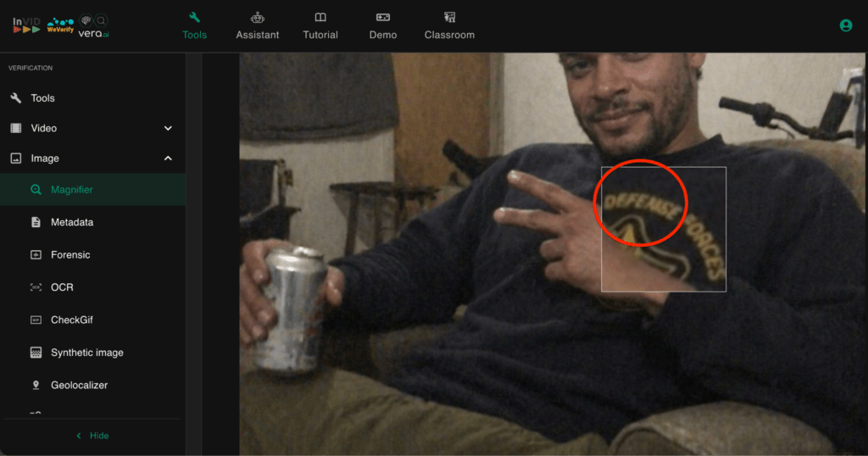Open the Geolocalizer tool
Image resolution: width=868 pixels, height=456 pixels.
(x=79, y=385)
